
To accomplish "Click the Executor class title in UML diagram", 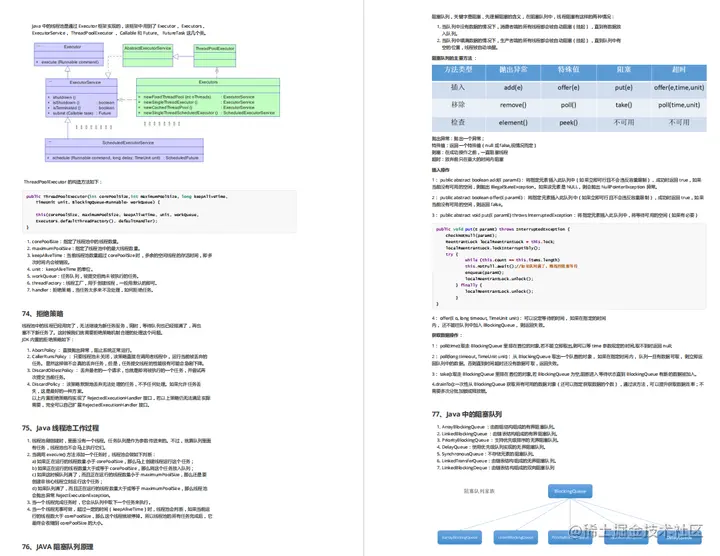I will coord(72,47).
